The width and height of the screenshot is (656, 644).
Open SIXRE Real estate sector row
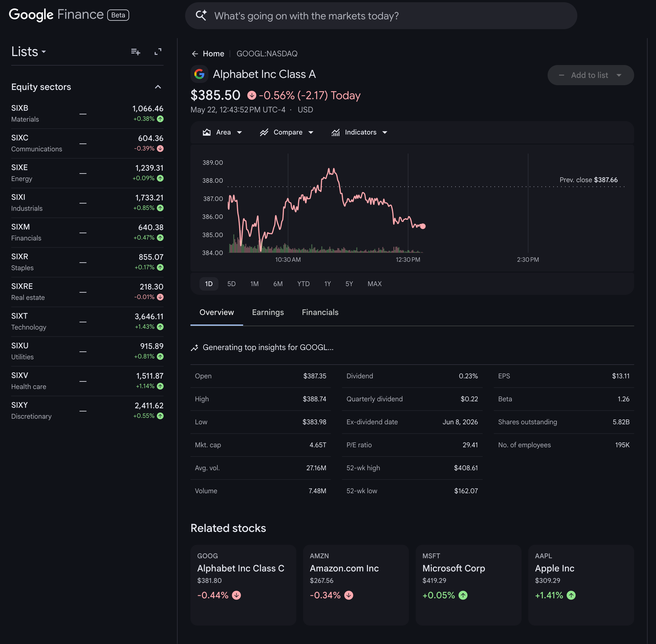tap(87, 292)
